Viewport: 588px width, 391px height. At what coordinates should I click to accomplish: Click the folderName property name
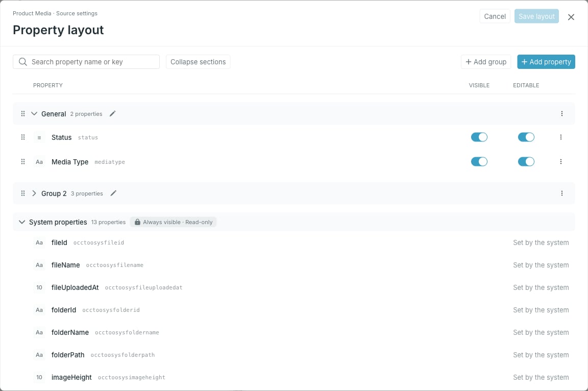pos(70,332)
